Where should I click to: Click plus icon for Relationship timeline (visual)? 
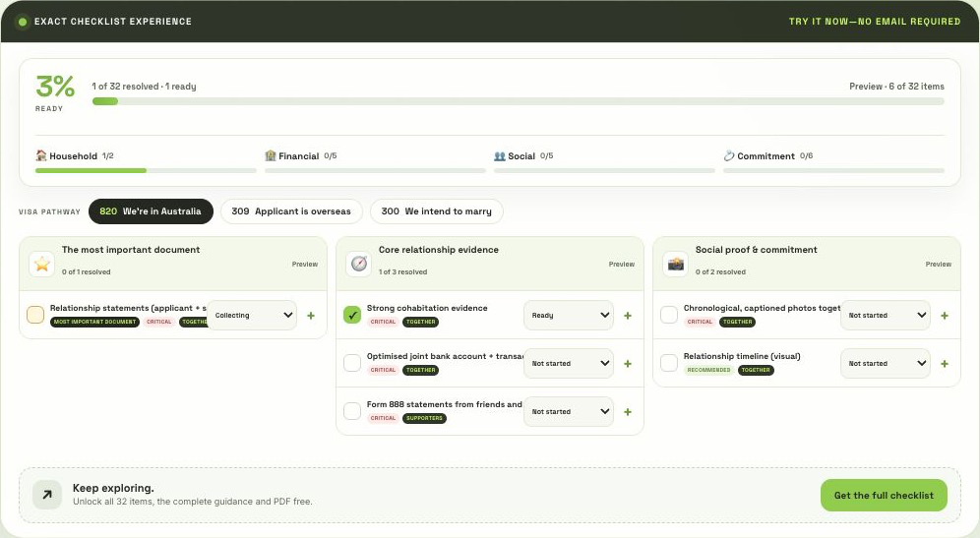pos(945,364)
